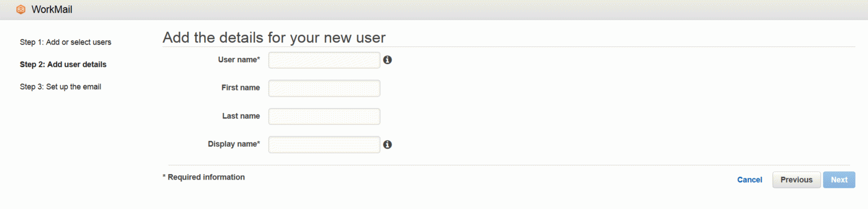The image size is (868, 209).
Task: Open the User name info icon
Action: pyautogui.click(x=387, y=60)
